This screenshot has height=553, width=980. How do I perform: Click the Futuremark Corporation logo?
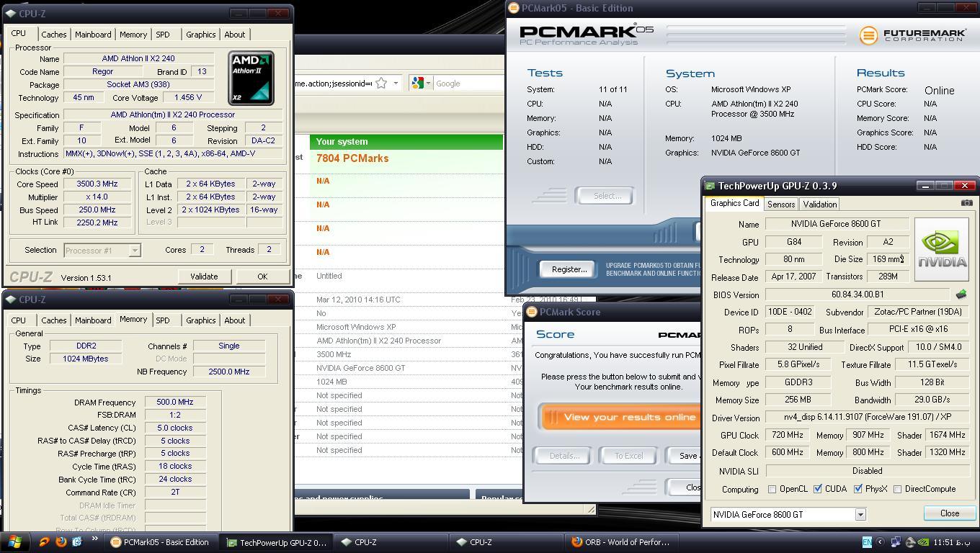tap(912, 35)
